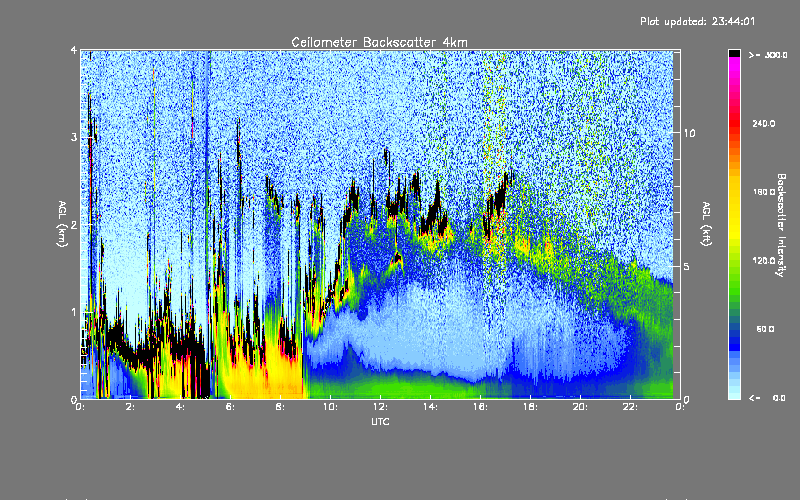Click the colorbar 240.0 value label

tap(764, 123)
